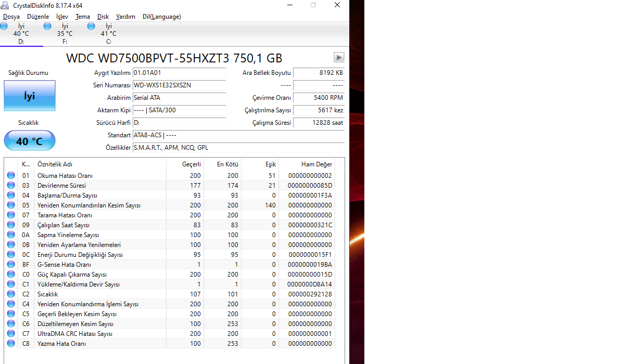Click the power on count 5617 kez
The height and width of the screenshot is (364, 622).
319,110
